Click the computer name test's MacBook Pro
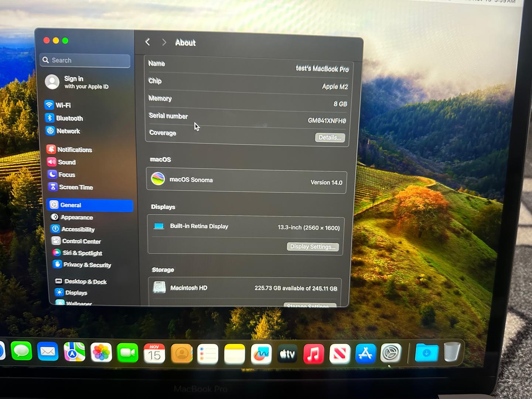Viewport: 532px width, 399px height. tap(322, 68)
